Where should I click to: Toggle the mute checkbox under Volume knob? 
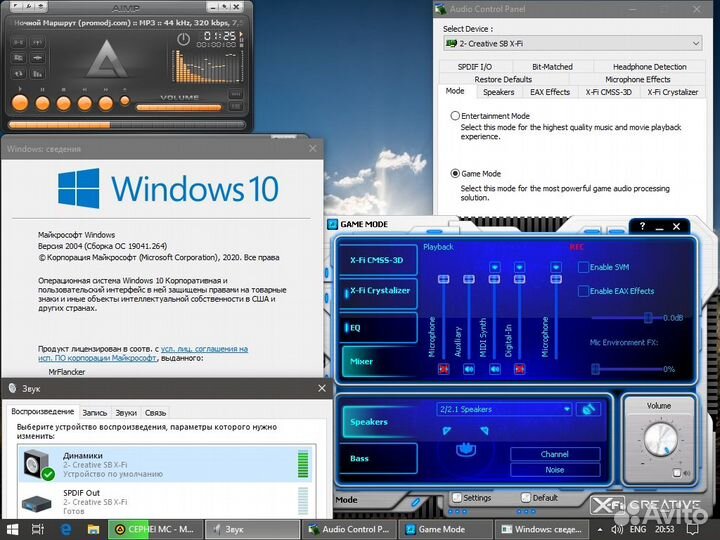tap(676, 472)
